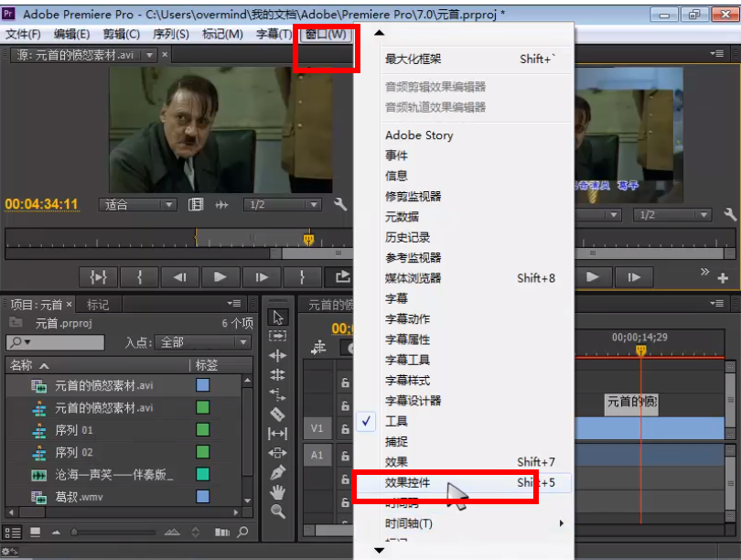Choose 最大化框架 from the window menu
This screenshot has height=560, width=741.
462,59
